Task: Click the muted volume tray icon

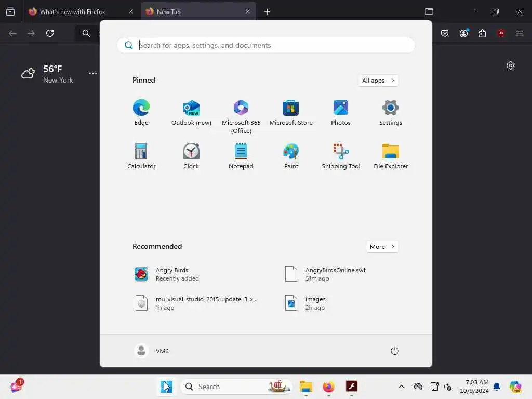Action: point(448,387)
